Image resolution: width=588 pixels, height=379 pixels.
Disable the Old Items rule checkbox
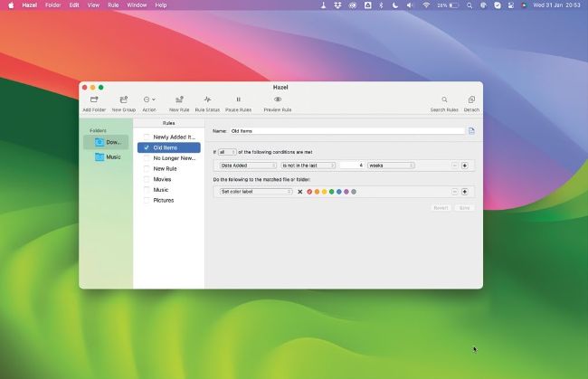click(x=147, y=147)
